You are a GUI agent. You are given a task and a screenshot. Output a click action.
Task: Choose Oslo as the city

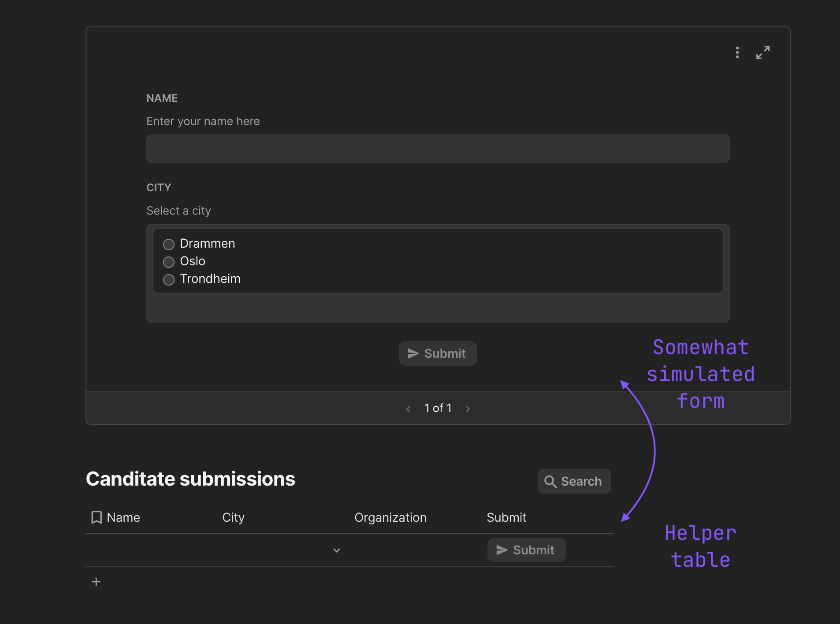(x=169, y=262)
